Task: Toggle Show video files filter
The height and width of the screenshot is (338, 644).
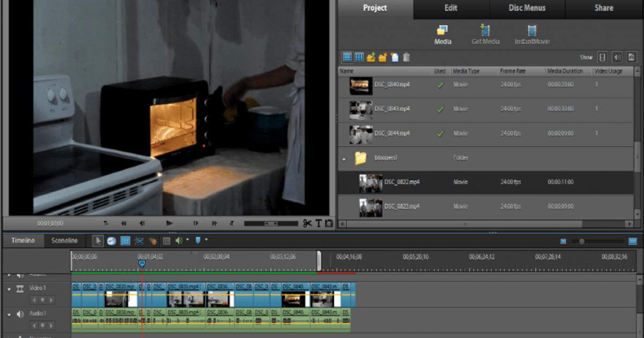Action: [602, 57]
